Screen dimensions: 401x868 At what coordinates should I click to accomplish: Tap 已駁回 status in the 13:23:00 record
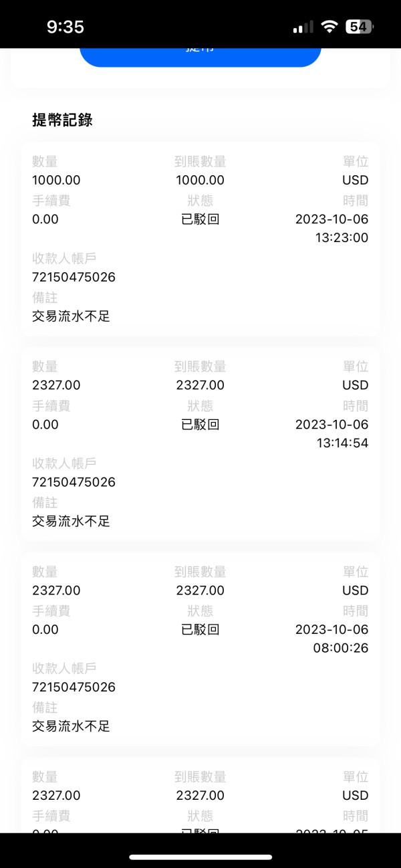coord(200,219)
